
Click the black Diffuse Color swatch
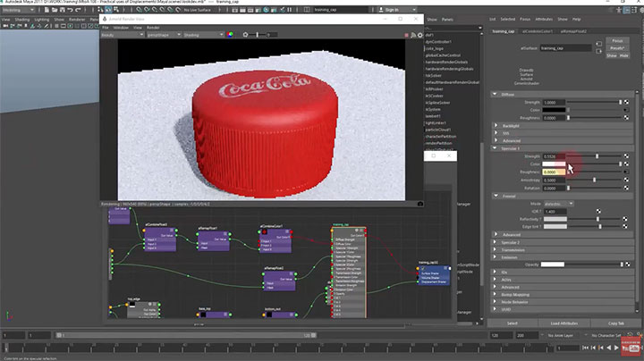(554, 110)
